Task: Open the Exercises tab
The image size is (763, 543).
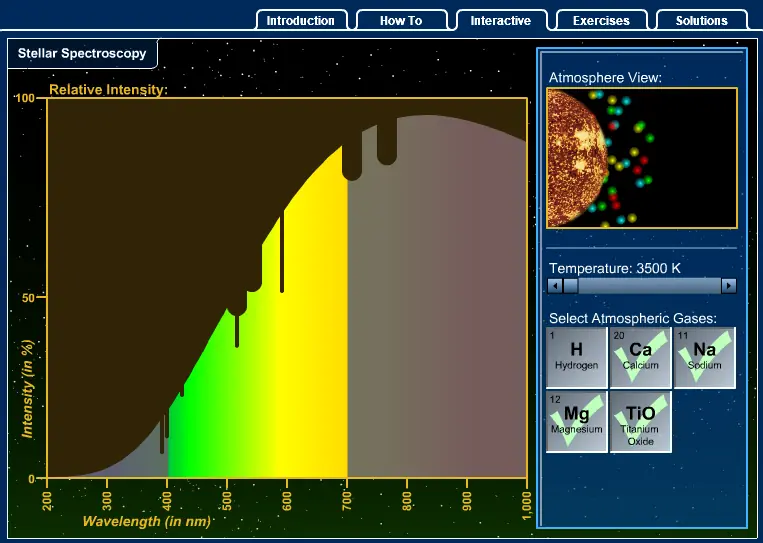Action: 601,20
